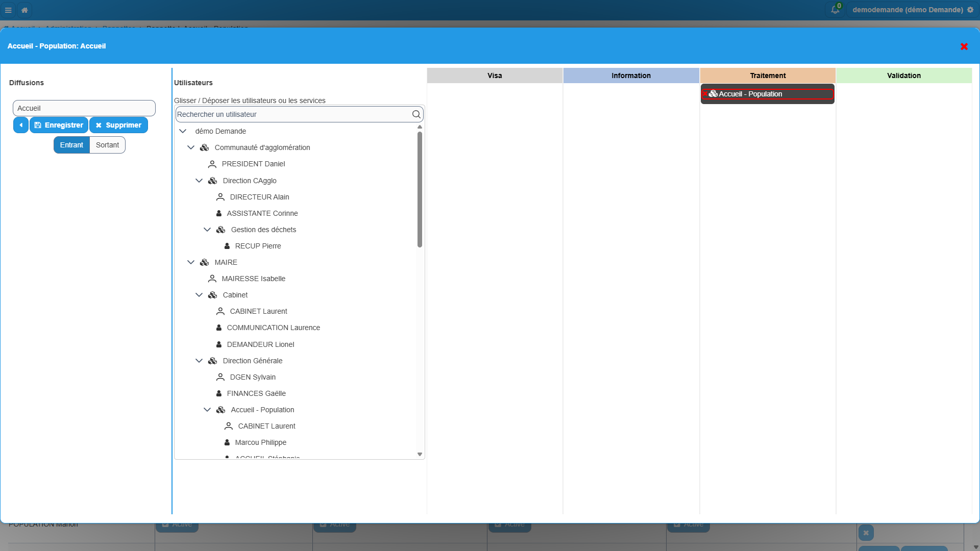Click the search magnifier icon
The image size is (980, 551).
[x=416, y=114]
